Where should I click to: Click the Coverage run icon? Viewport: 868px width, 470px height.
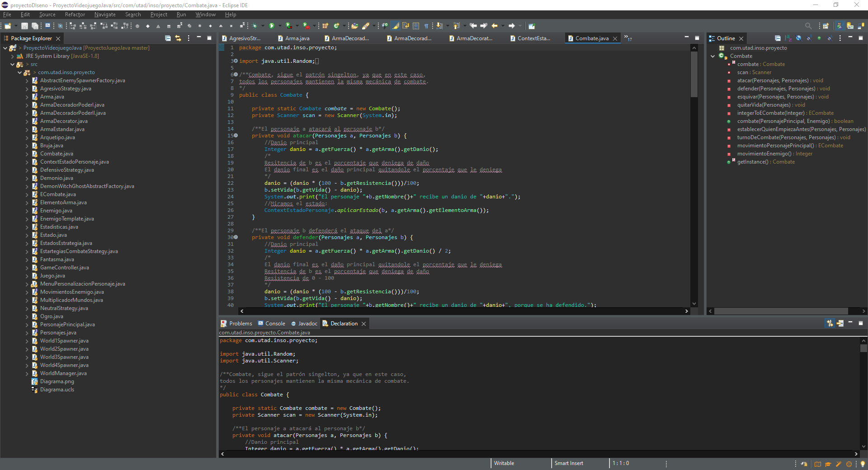(288, 26)
